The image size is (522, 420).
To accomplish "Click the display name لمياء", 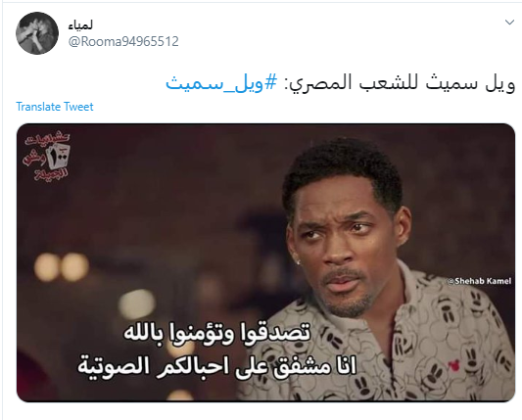I will pos(80,25).
